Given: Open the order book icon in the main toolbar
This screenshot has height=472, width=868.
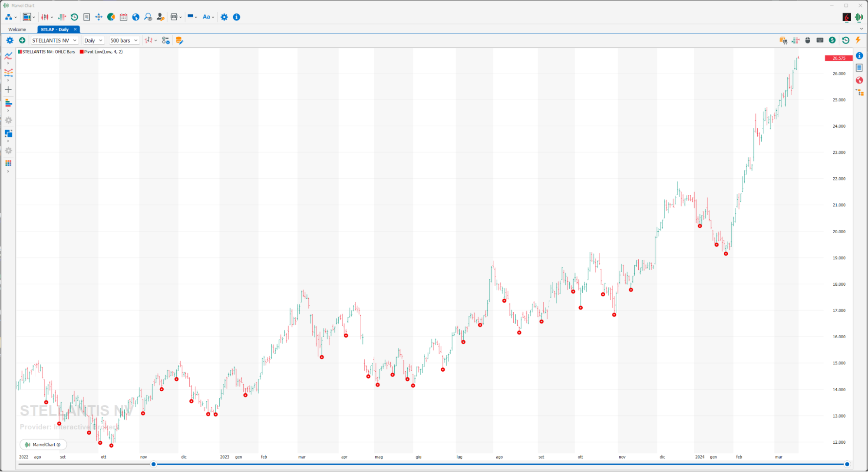Looking at the screenshot, I should [x=62, y=17].
